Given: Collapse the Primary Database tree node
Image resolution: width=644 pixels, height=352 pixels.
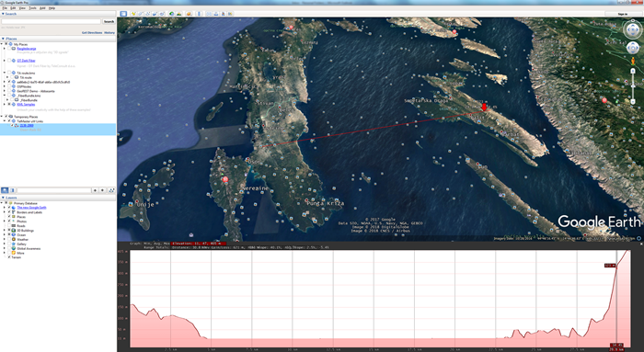Looking at the screenshot, I should tap(2, 203).
